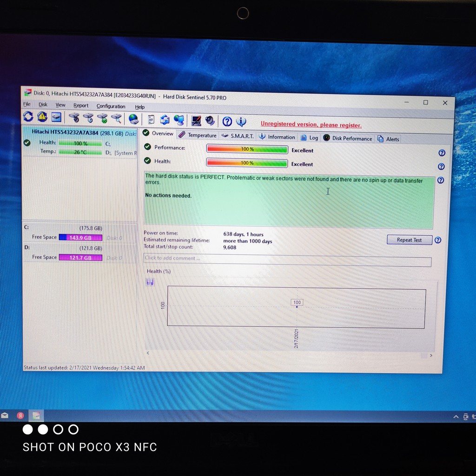
Task: Switch to the Log tab
Action: (309, 138)
